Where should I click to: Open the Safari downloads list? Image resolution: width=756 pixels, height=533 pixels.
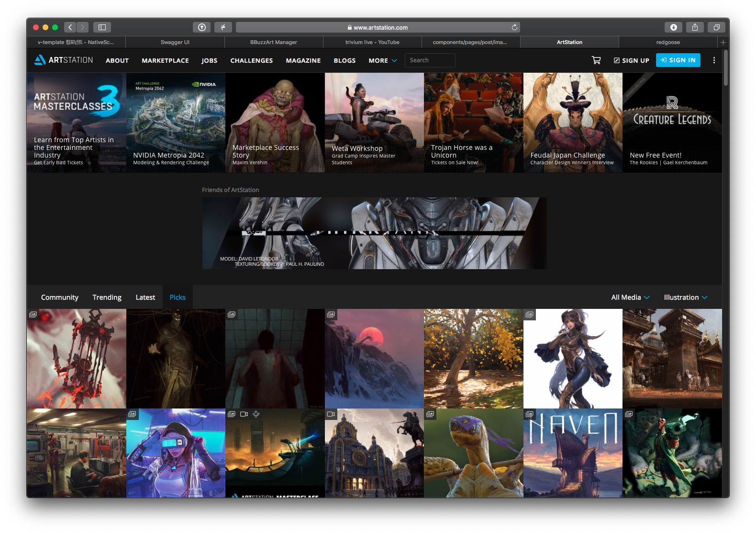(x=673, y=27)
